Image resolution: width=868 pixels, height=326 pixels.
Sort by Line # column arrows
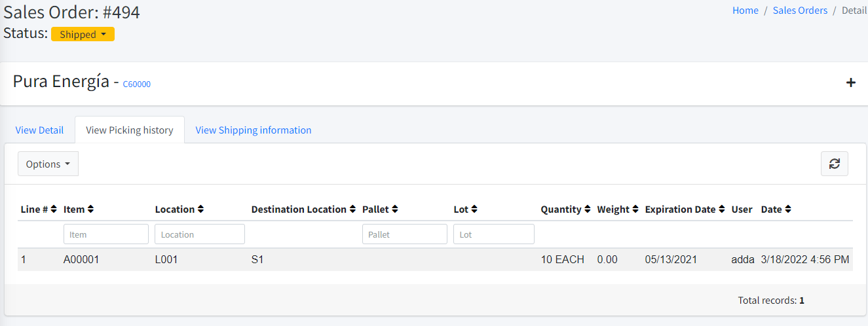54,209
